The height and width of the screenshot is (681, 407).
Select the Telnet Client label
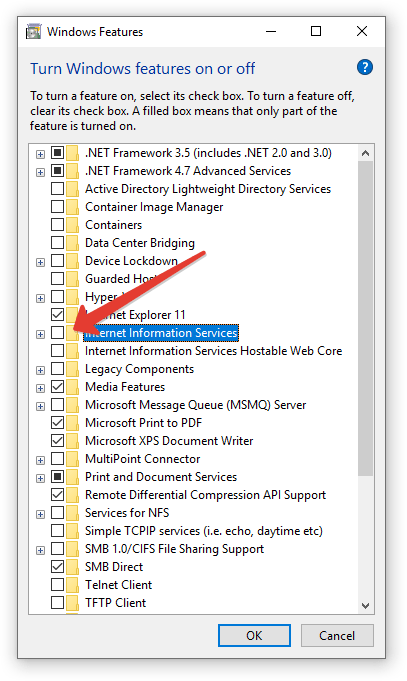(x=119, y=585)
